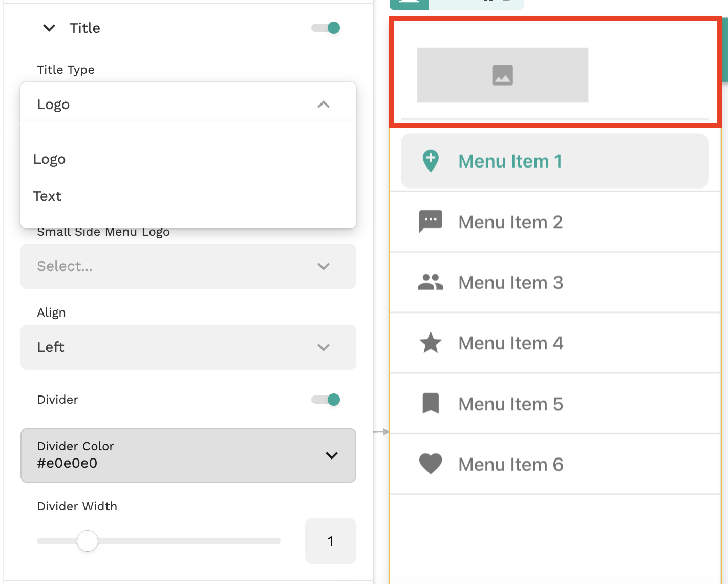
Task: Open the Small Side Menu Logo select dropdown
Action: [188, 266]
